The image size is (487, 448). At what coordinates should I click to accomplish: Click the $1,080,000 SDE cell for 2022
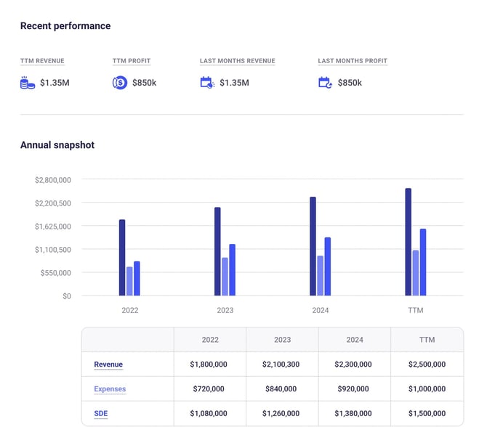click(x=209, y=413)
